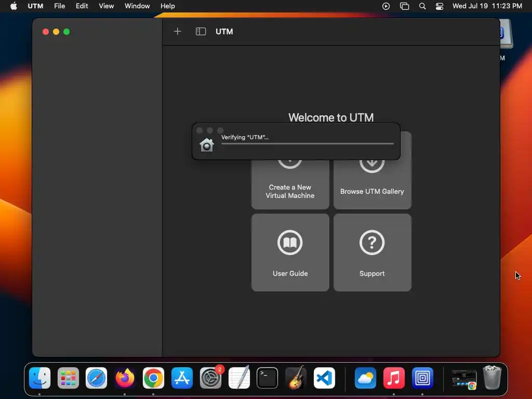Click the green full screen button
Viewport: 532px width, 399px height.
click(66, 32)
